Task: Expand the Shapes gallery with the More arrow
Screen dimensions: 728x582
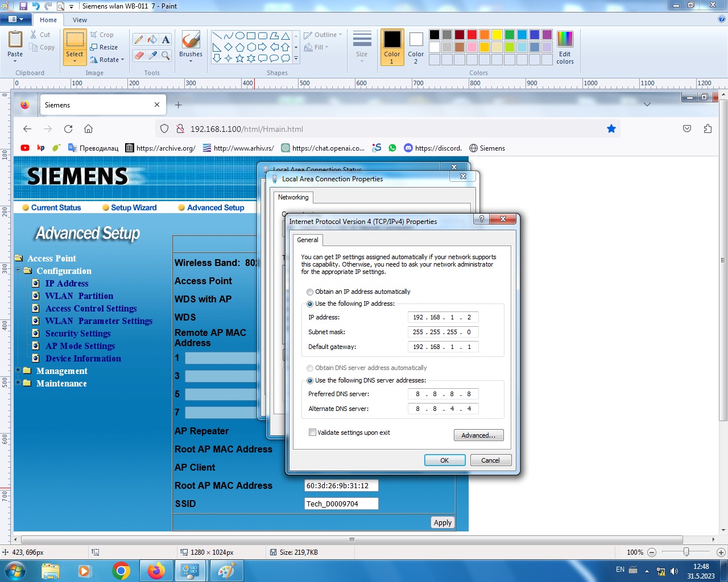Action: tap(296, 58)
